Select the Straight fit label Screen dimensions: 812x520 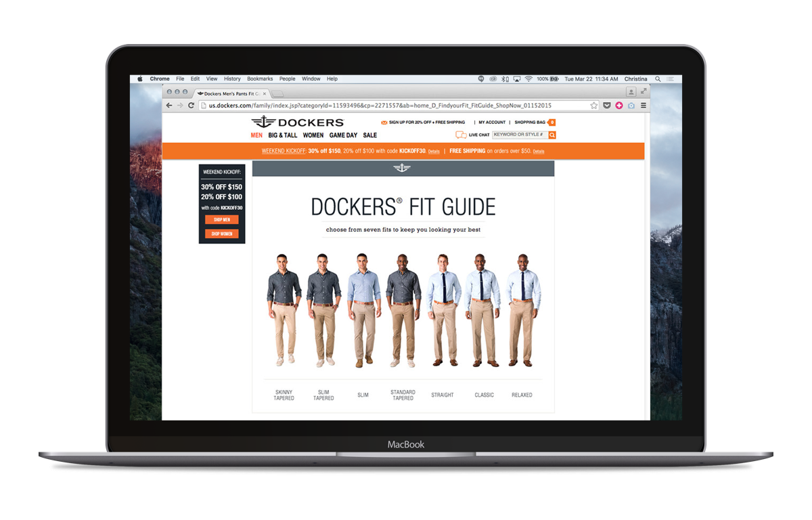[x=443, y=395]
